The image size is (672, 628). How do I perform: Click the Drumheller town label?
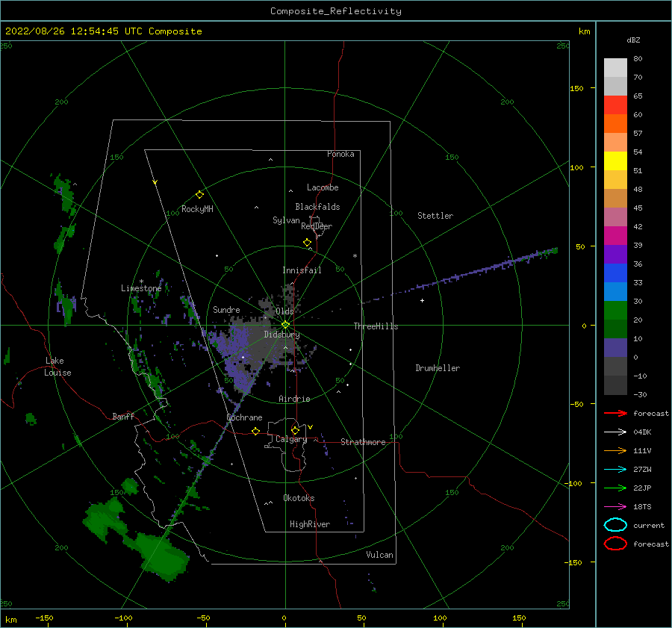click(x=438, y=368)
